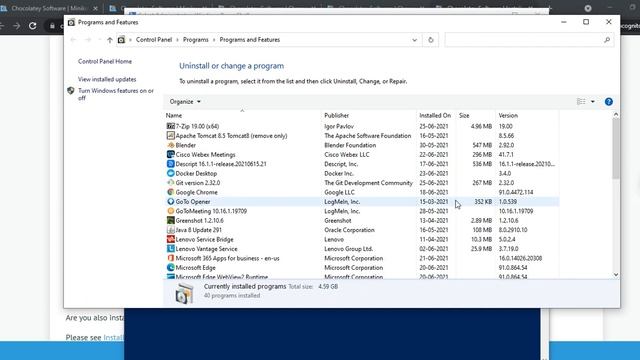The height and width of the screenshot is (360, 640).
Task: Click the Microsoft 365 Apps icon
Action: (x=171, y=258)
